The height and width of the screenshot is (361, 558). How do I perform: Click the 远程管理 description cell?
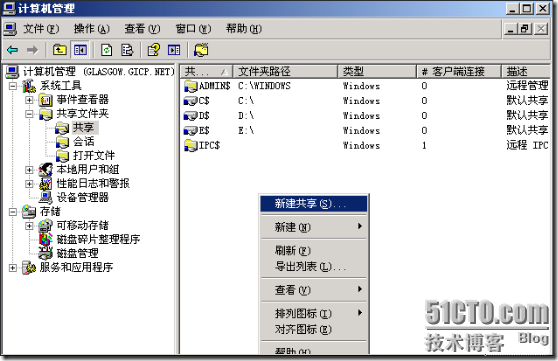pos(527,86)
